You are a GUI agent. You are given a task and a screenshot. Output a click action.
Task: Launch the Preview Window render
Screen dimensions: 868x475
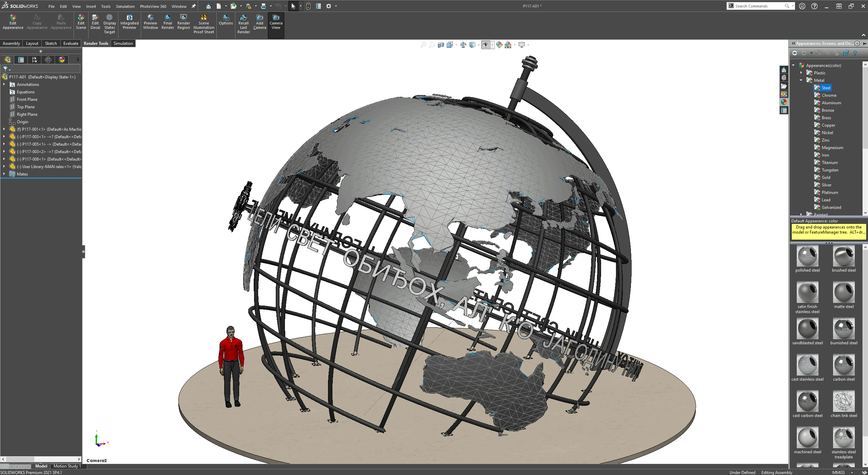click(x=150, y=22)
